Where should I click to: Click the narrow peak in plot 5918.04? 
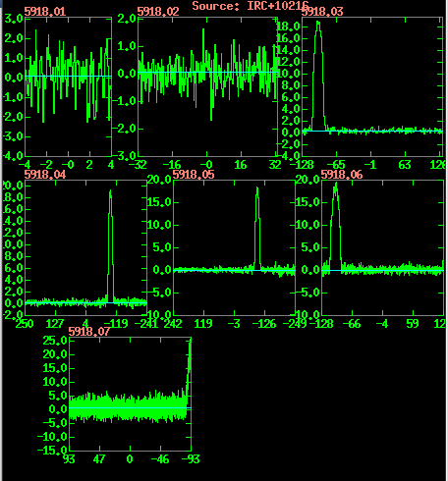pyautogui.click(x=110, y=245)
